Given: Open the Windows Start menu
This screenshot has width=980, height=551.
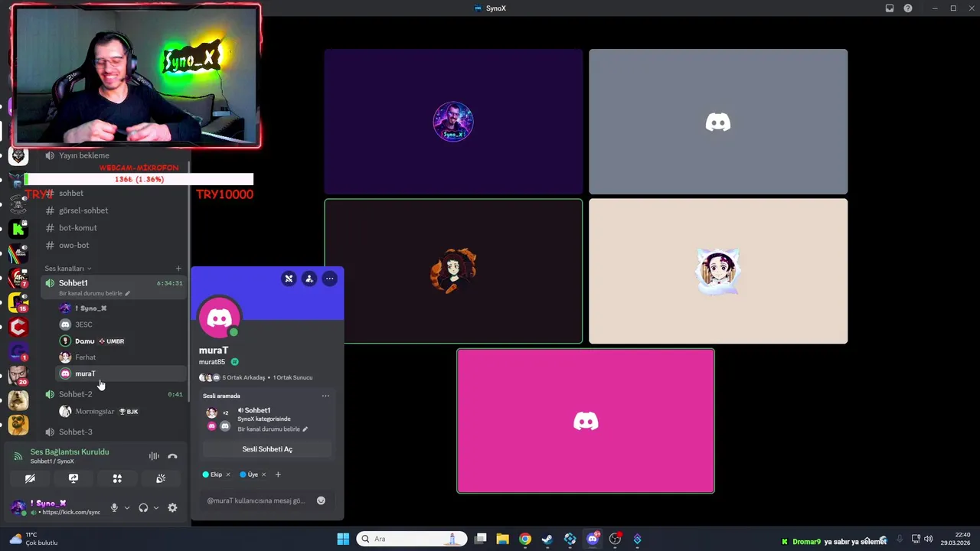Looking at the screenshot, I should (x=343, y=539).
